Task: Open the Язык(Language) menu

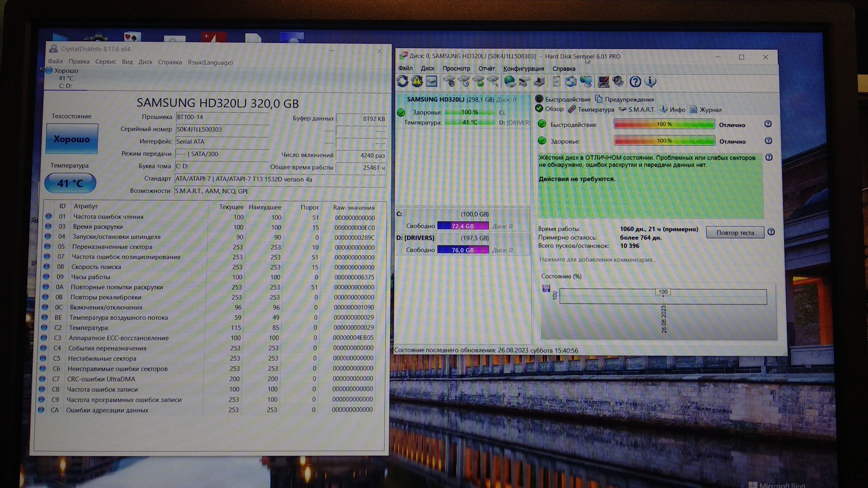Action: (210, 62)
